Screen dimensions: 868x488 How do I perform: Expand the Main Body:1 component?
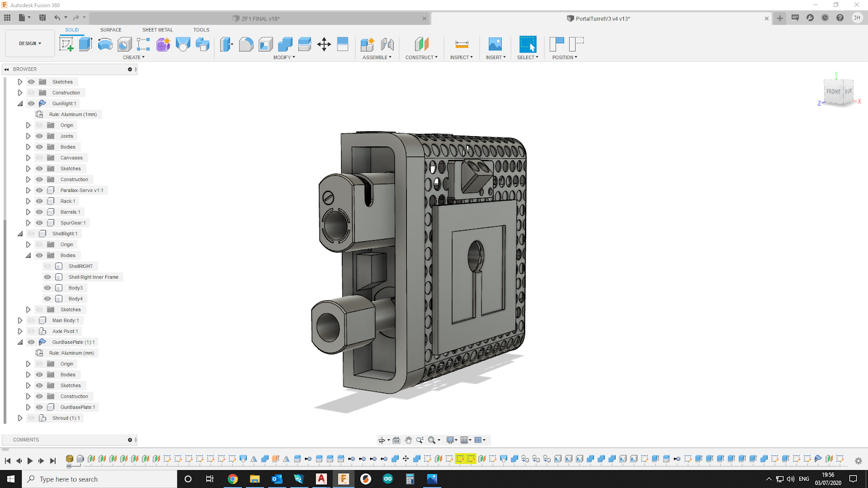tap(20, 320)
